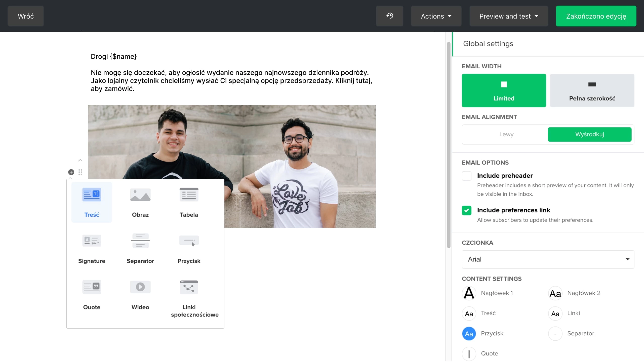Insert a Separator block

tap(140, 248)
